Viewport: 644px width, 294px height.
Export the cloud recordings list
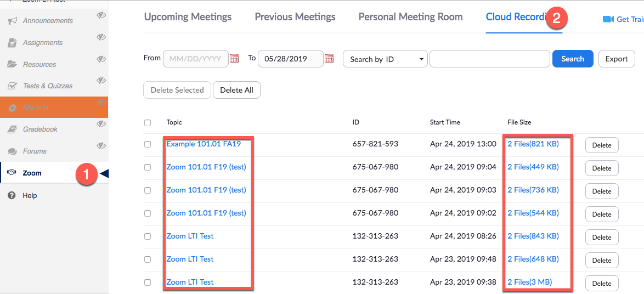point(616,59)
